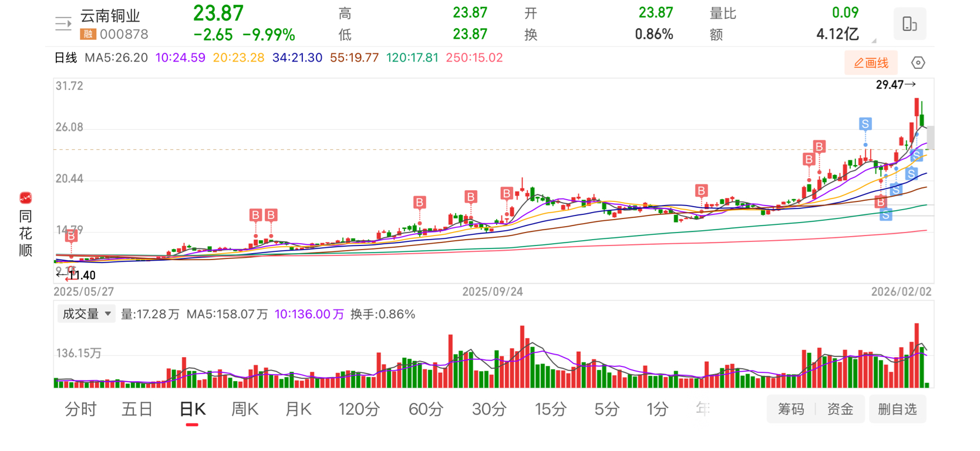Screen dimensions: 980x451
Task: Tap the margin trading 融 badge
Action: [87, 34]
